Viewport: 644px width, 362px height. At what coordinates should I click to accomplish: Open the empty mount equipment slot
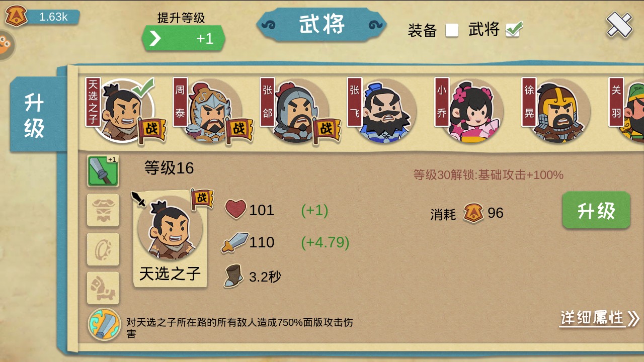point(103,288)
